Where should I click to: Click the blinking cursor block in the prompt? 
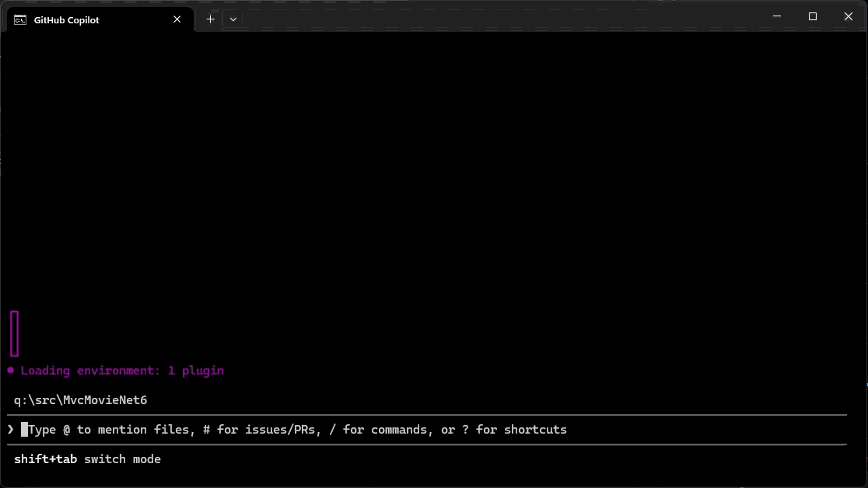tap(24, 429)
